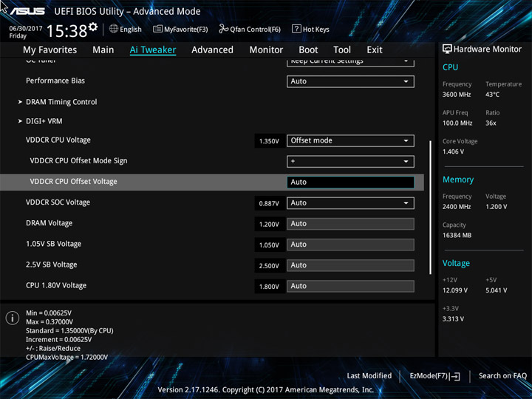
Task: Click 2.5V SB Voltage Auto field
Action: (x=350, y=265)
